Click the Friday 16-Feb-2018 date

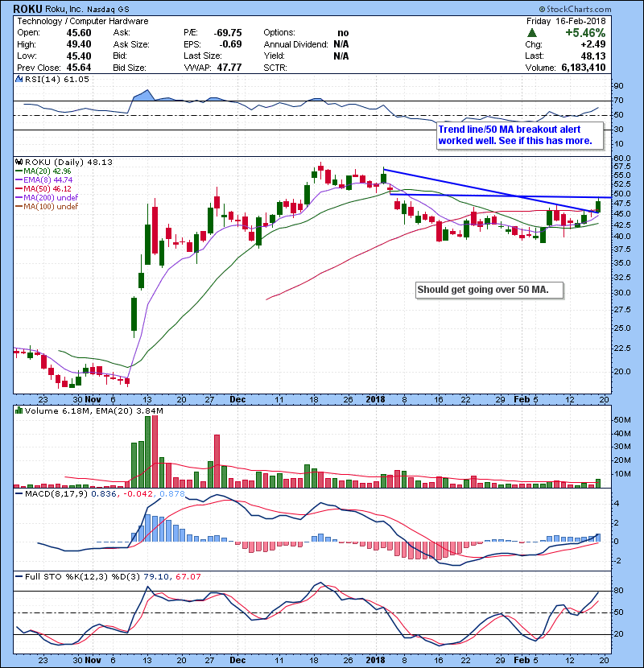tap(566, 21)
